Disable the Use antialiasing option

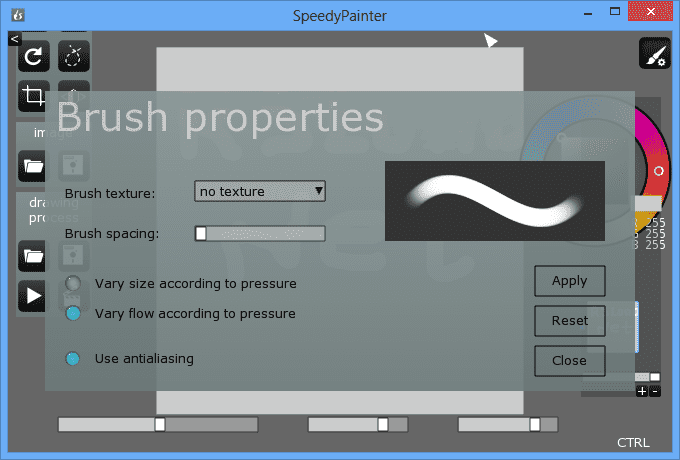pyautogui.click(x=73, y=358)
